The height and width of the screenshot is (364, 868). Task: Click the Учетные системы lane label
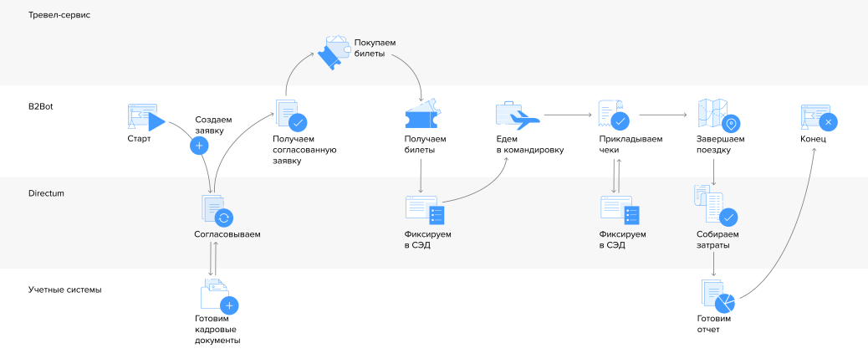pyautogui.click(x=64, y=290)
